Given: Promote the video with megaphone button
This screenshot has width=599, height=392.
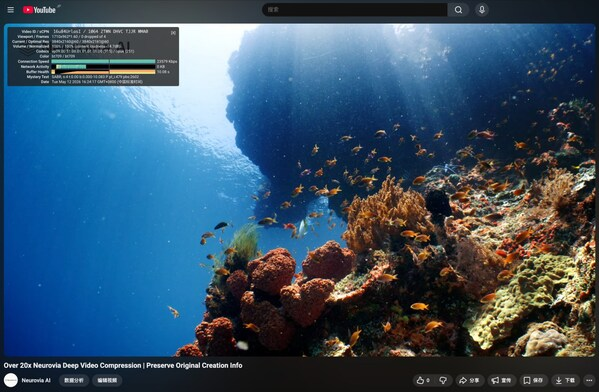Looking at the screenshot, I should click(x=501, y=381).
